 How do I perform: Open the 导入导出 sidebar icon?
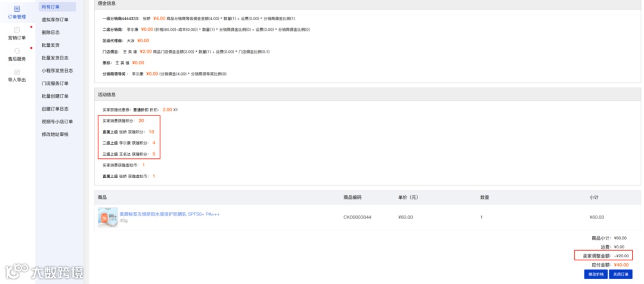point(17,72)
